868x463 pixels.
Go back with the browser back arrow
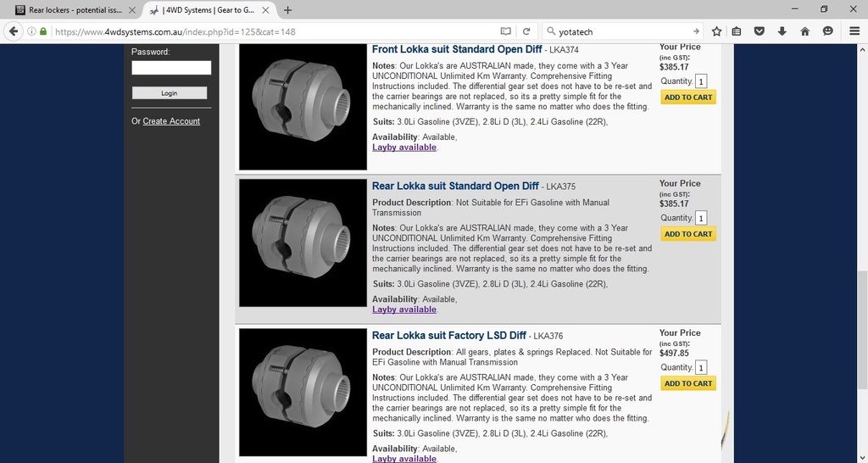pos(14,31)
